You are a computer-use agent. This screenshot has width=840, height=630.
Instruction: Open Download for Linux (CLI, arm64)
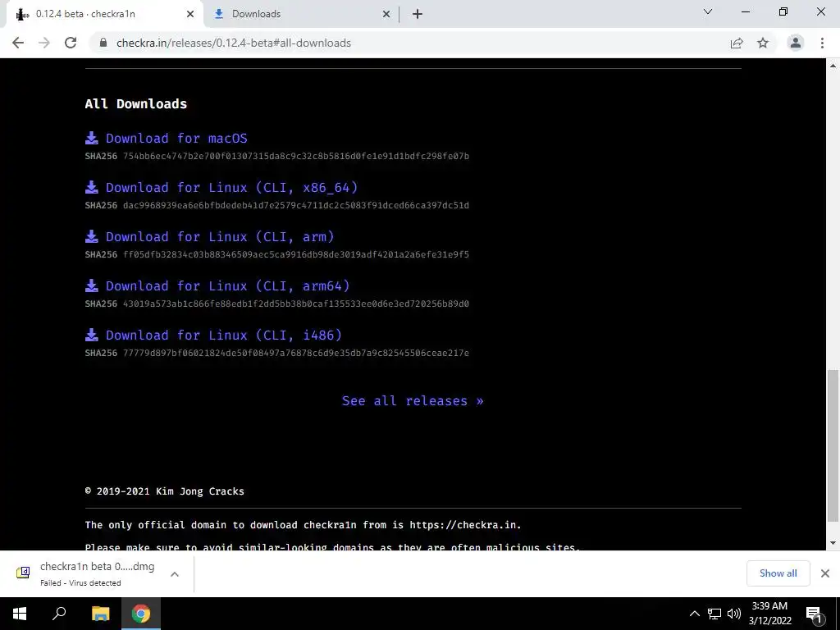(228, 286)
